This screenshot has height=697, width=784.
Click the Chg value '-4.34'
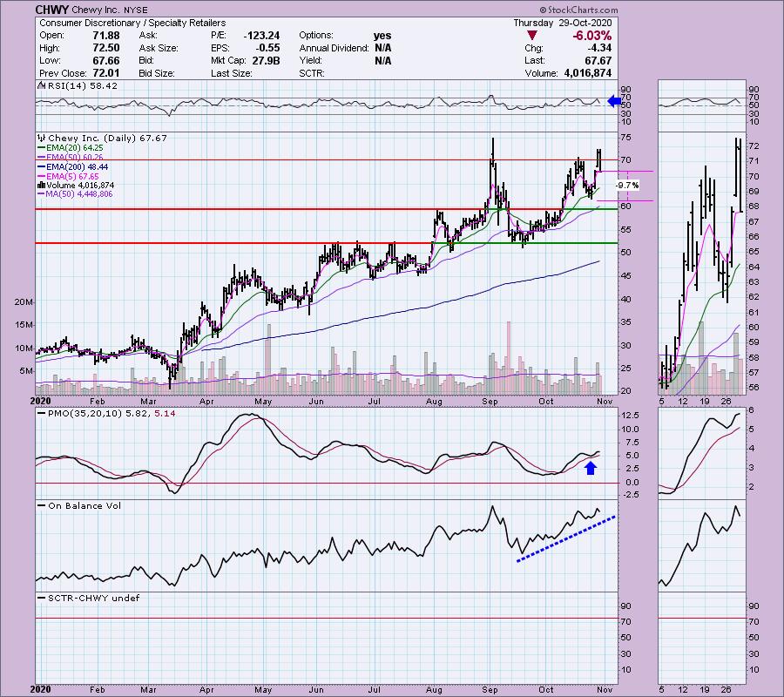pos(599,48)
